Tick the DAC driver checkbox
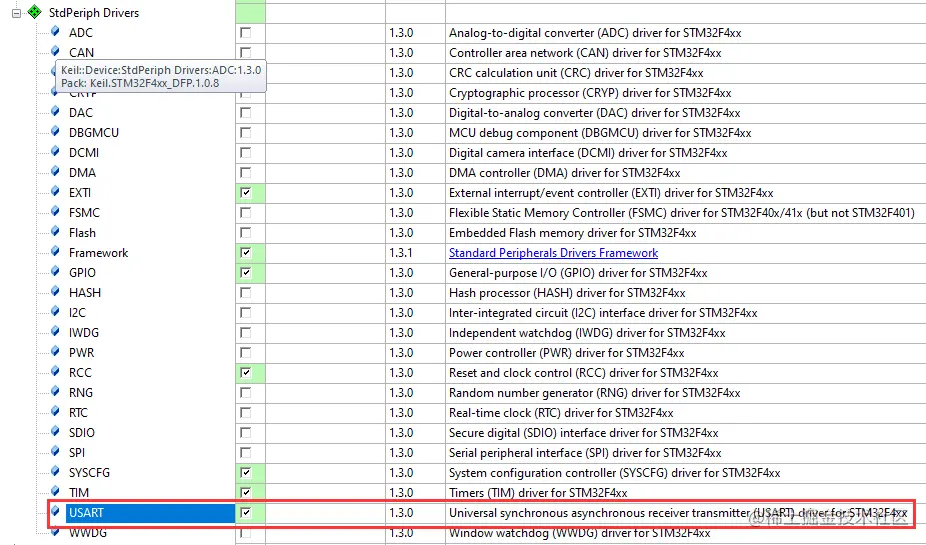Image resolution: width=926 pixels, height=545 pixels. pyautogui.click(x=246, y=112)
